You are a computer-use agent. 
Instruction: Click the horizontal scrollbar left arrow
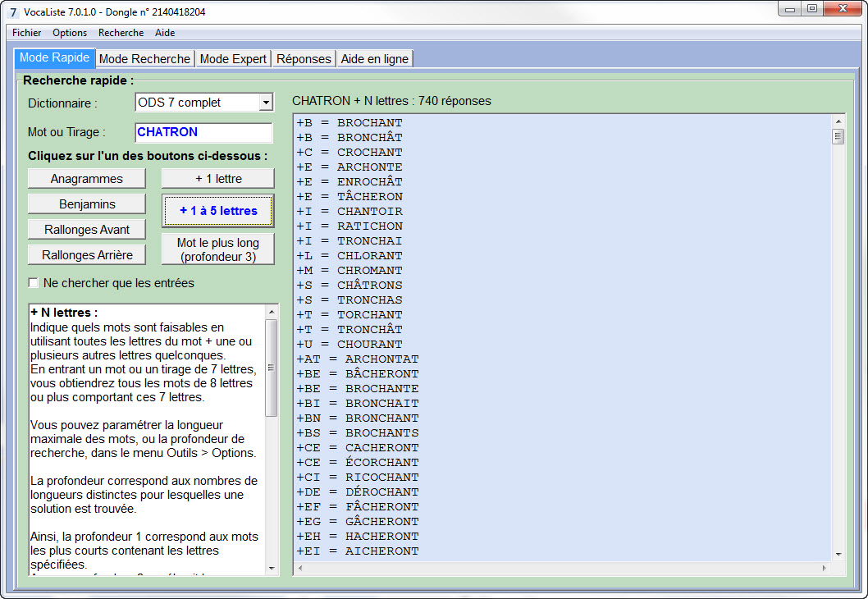300,568
